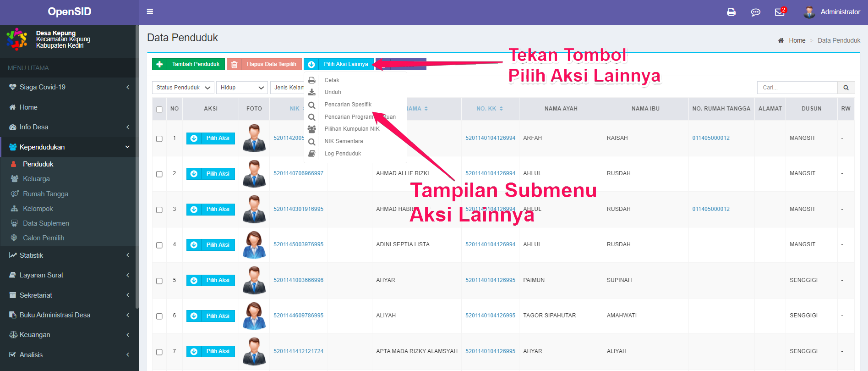Viewport: 868px width, 371px height.
Task: Open Pilih Aksi dropdown for row 4
Action: 211,245
